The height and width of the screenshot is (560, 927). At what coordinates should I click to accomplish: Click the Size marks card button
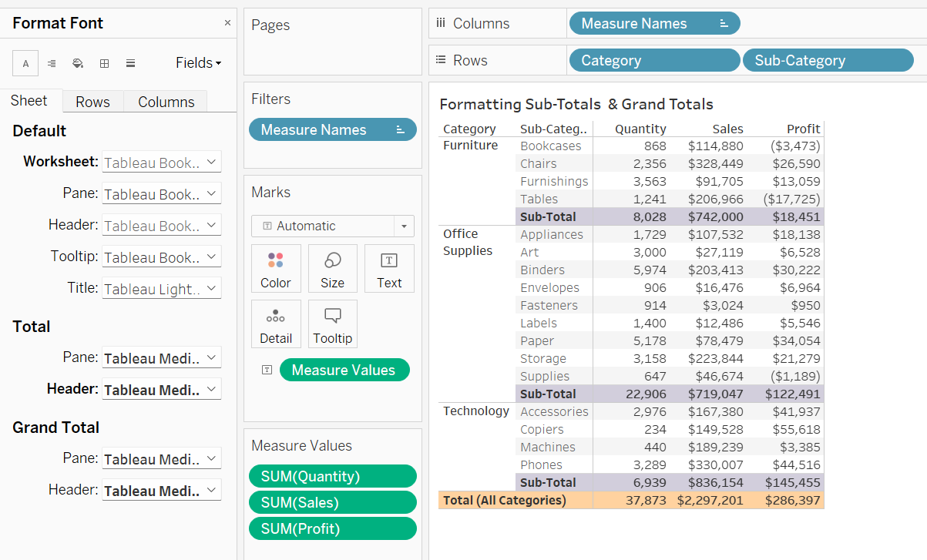[x=332, y=269]
